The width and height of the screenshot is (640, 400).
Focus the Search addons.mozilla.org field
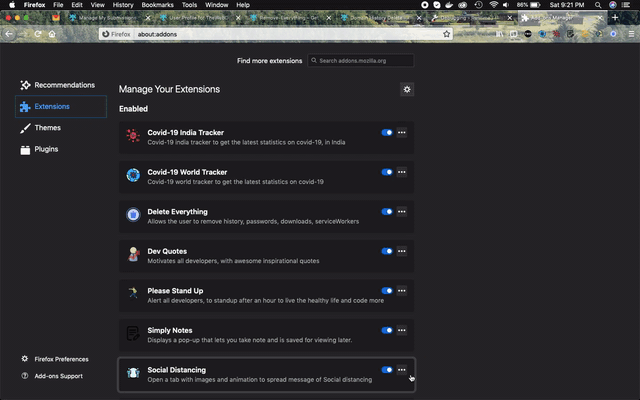pyautogui.click(x=361, y=60)
